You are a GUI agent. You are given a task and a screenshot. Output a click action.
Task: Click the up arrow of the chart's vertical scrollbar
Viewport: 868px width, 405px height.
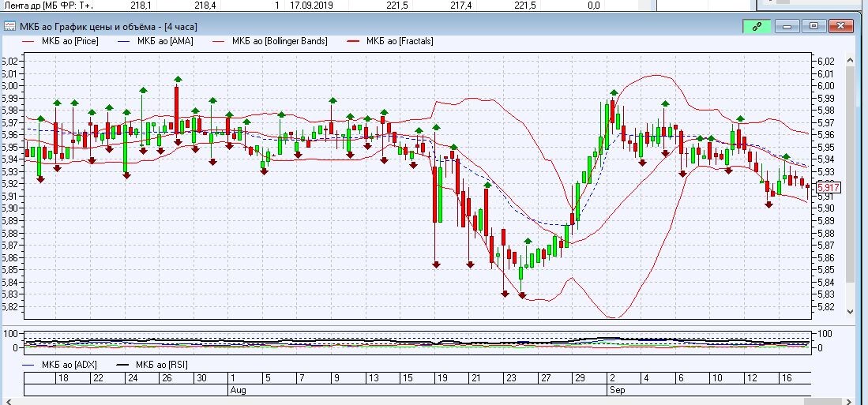click(851, 59)
